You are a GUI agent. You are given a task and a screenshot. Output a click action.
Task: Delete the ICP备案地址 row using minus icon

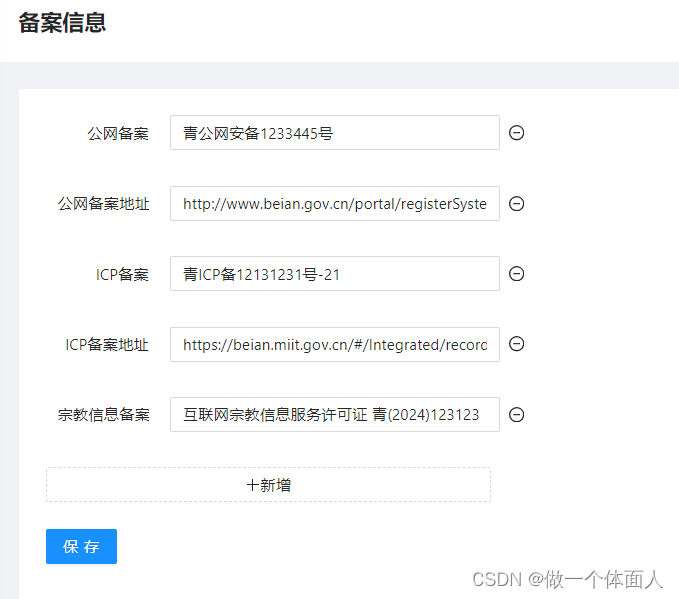click(x=516, y=344)
